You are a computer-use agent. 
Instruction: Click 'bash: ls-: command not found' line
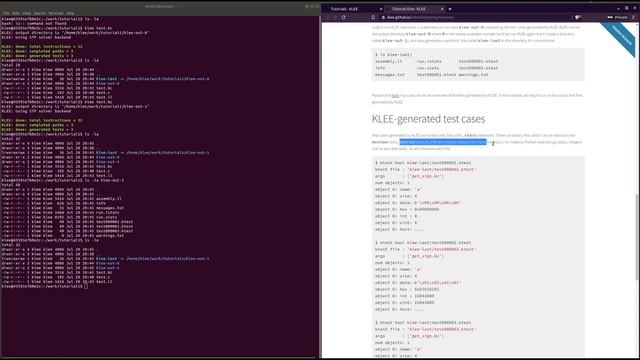34,23
